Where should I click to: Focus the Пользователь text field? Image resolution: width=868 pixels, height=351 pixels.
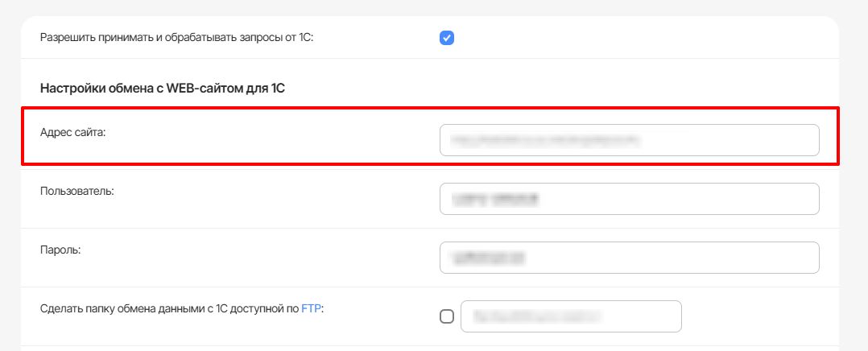click(x=725, y=199)
